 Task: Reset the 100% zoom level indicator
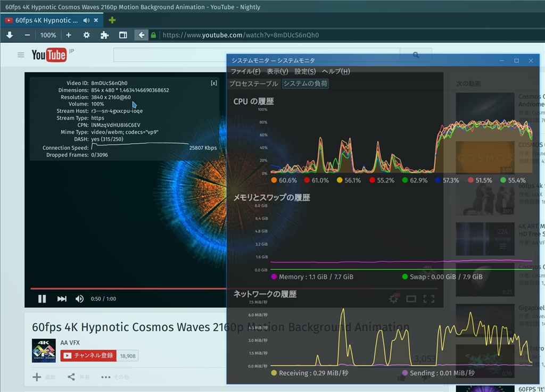[48, 35]
